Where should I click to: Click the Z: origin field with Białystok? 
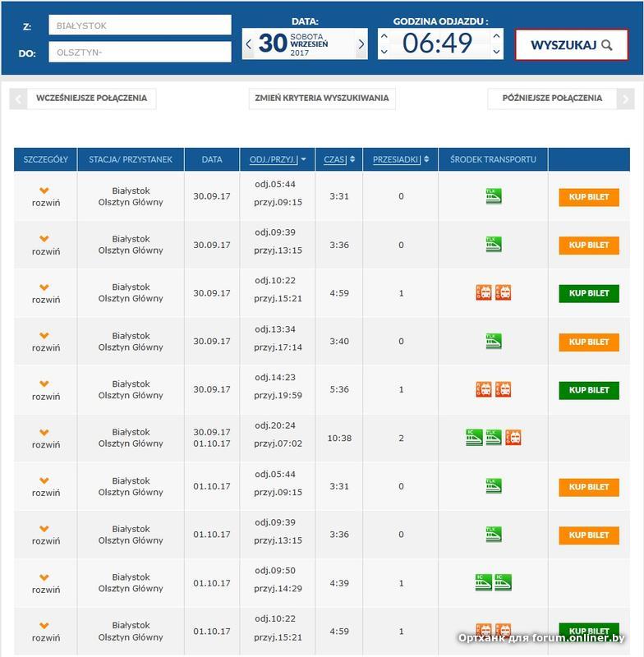coord(140,25)
